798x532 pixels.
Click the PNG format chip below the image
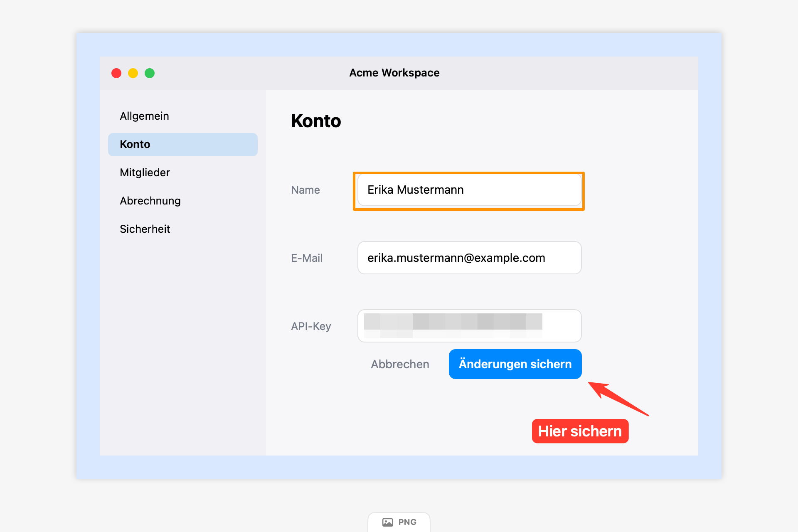point(399,522)
